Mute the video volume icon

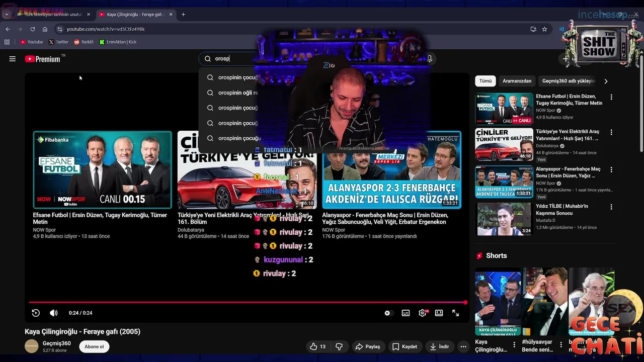(54, 313)
